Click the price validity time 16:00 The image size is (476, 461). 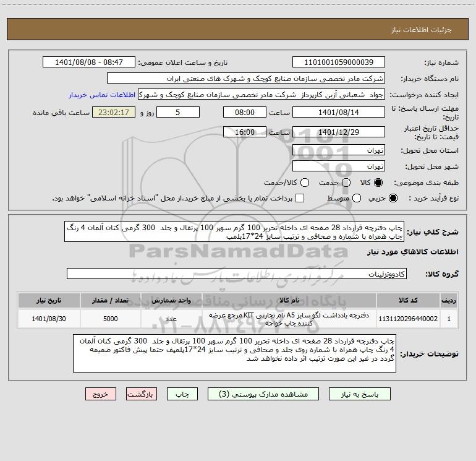tap(245, 132)
